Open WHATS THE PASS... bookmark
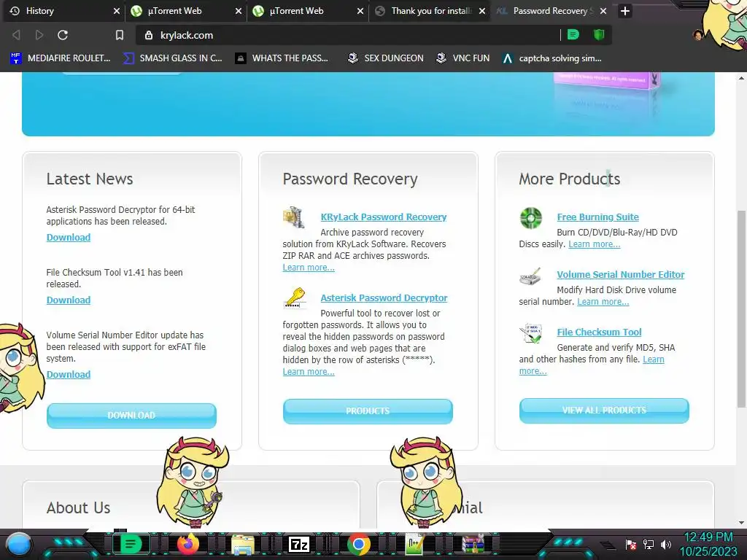This screenshot has width=747, height=560. (282, 58)
